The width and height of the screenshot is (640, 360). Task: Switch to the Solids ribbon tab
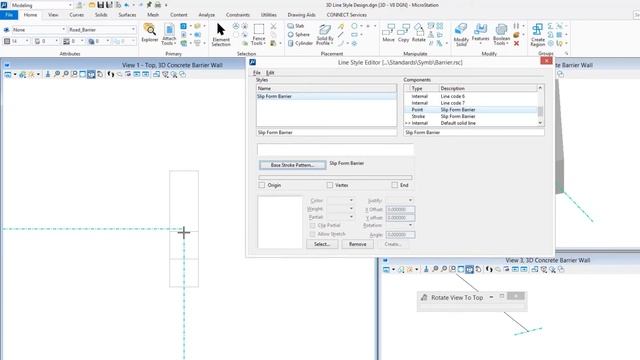(101, 15)
